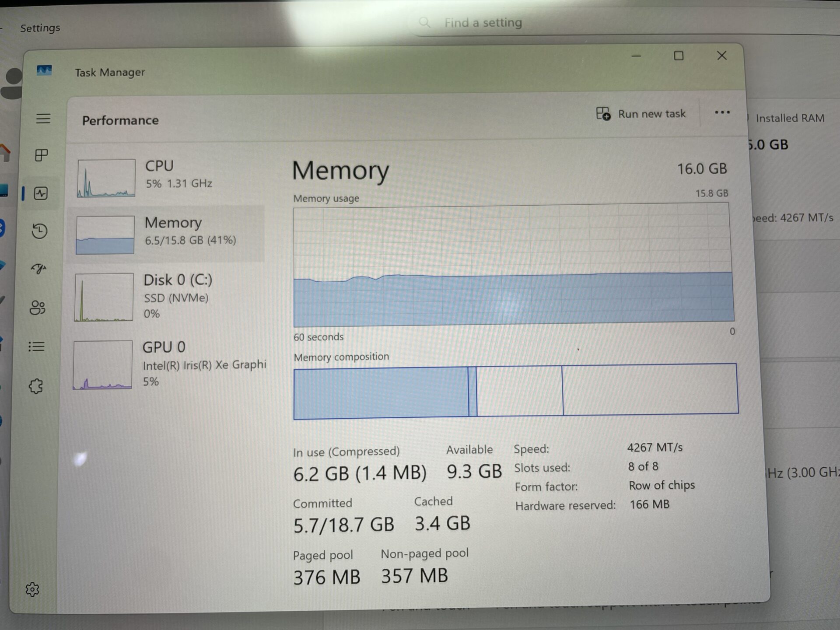Screen dimensions: 840x630
Task: Open the Processes page icon
Action: (41, 155)
